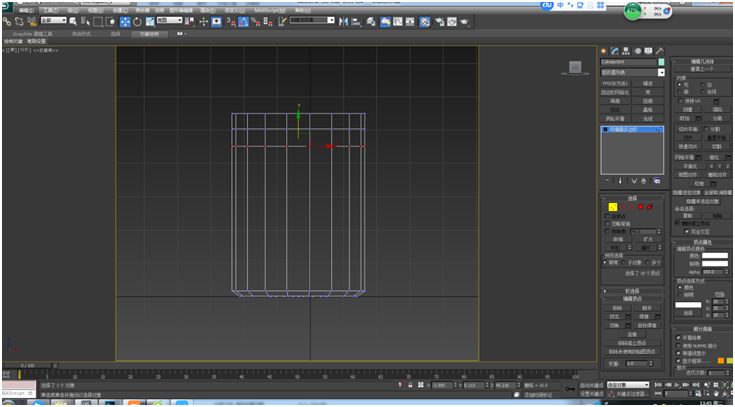Image resolution: width=735 pixels, height=407 pixels.
Task: Choose the Bind to Space Warp icon
Action: [32, 21]
